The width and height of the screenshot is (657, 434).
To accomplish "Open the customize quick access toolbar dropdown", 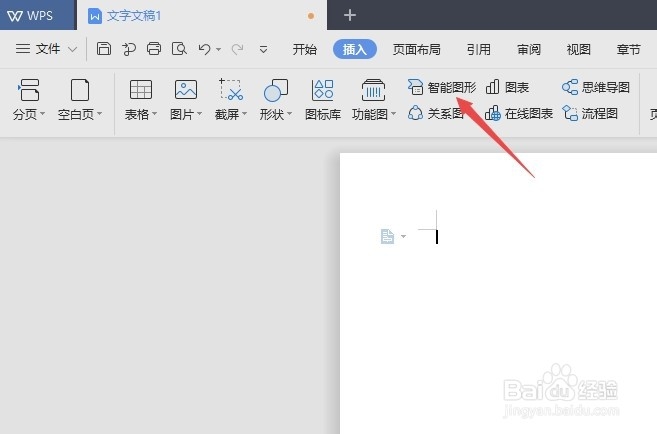I will [x=264, y=50].
